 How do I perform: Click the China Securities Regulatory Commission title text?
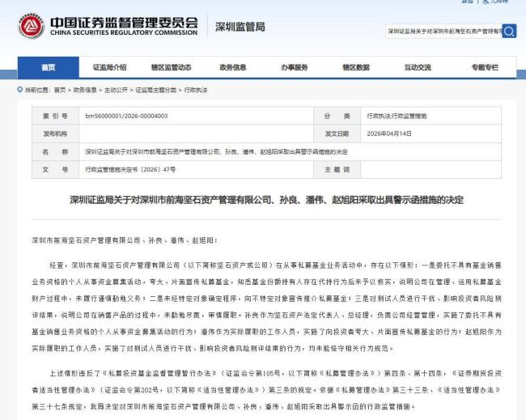(x=124, y=26)
